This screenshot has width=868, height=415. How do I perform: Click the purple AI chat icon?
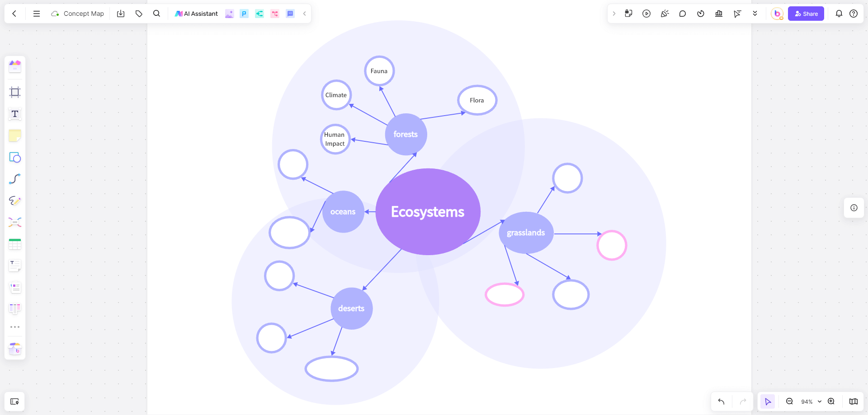coord(290,14)
